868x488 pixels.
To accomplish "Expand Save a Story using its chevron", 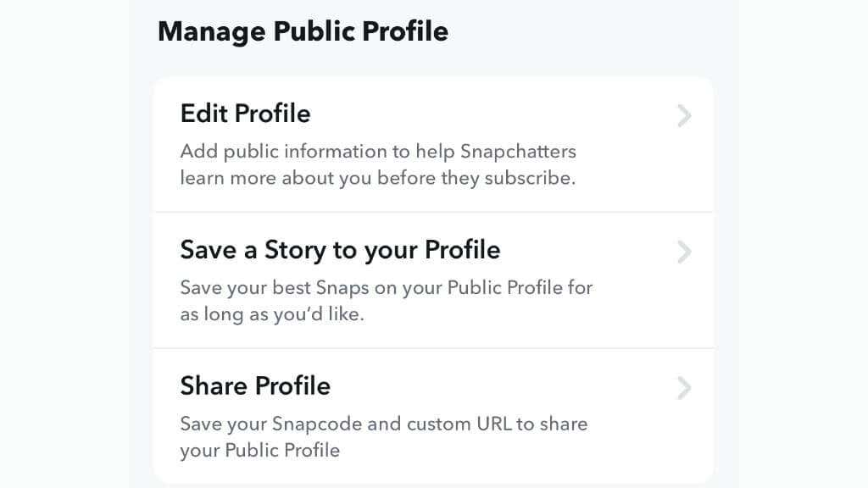I will (x=684, y=252).
